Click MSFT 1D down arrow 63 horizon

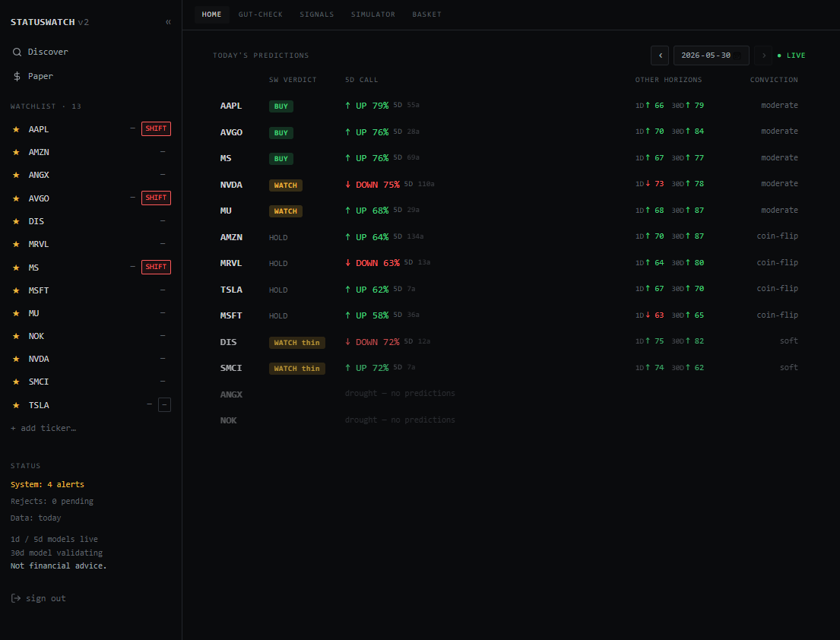coord(650,315)
